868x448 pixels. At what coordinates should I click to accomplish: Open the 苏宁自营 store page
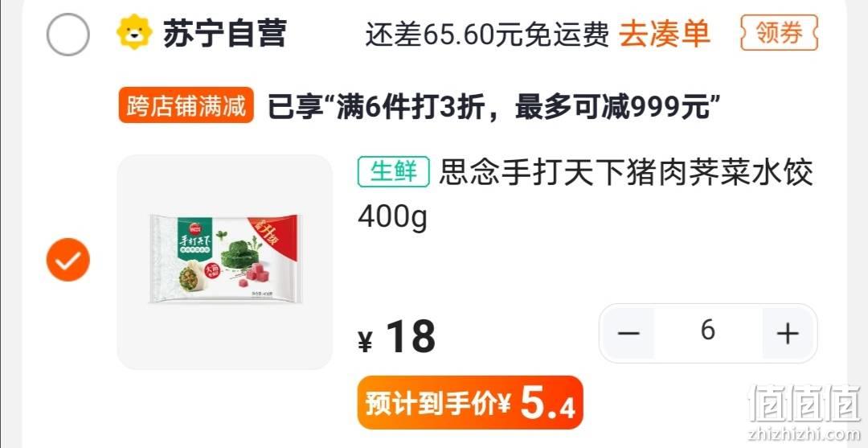(x=224, y=33)
